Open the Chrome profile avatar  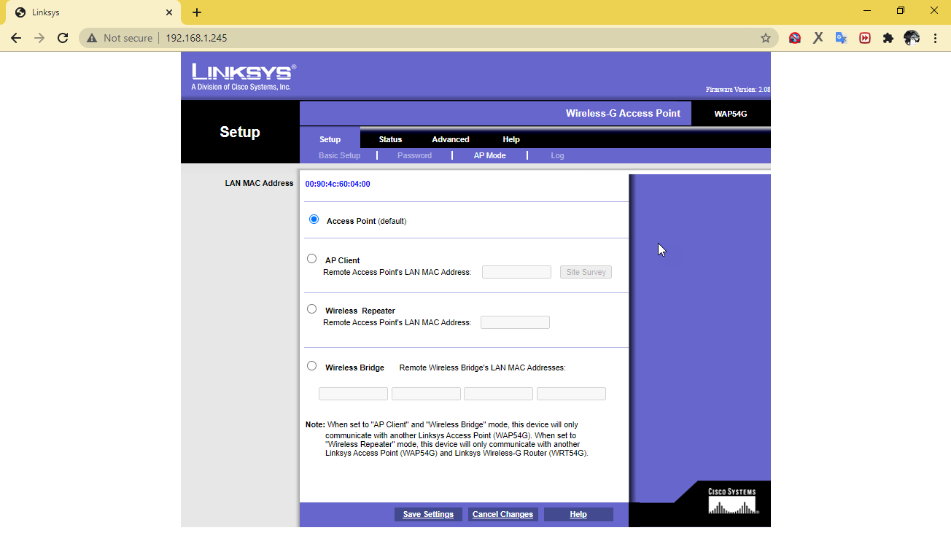[912, 38]
